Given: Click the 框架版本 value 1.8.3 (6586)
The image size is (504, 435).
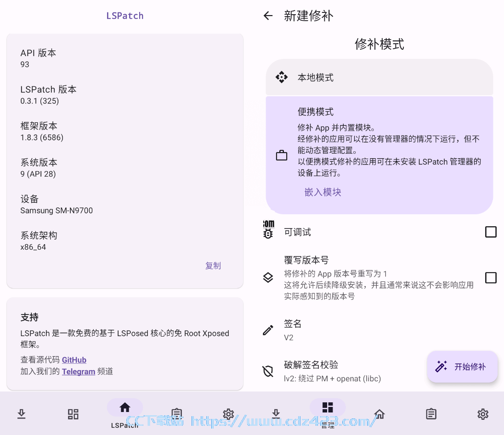Looking at the screenshot, I should coord(42,137).
